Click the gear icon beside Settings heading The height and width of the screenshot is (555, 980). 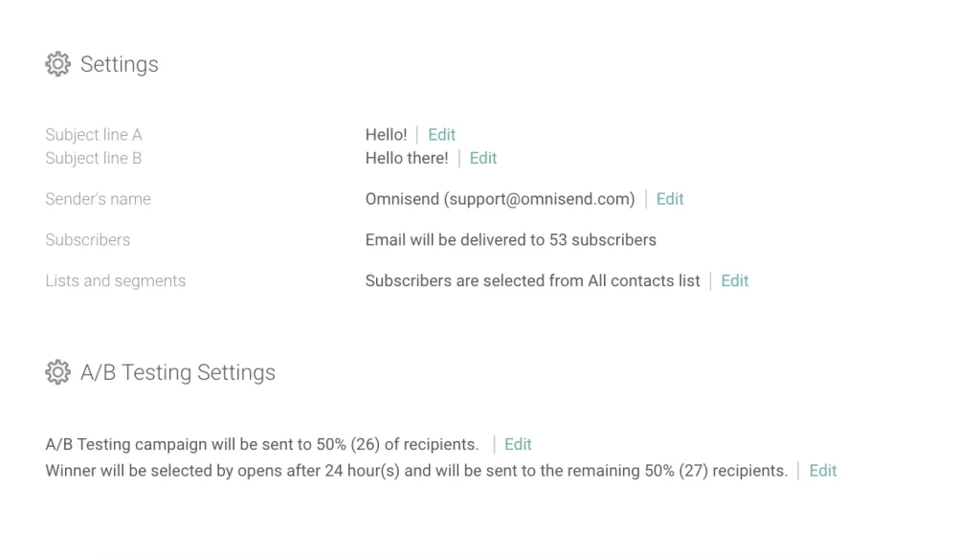pyautogui.click(x=57, y=64)
